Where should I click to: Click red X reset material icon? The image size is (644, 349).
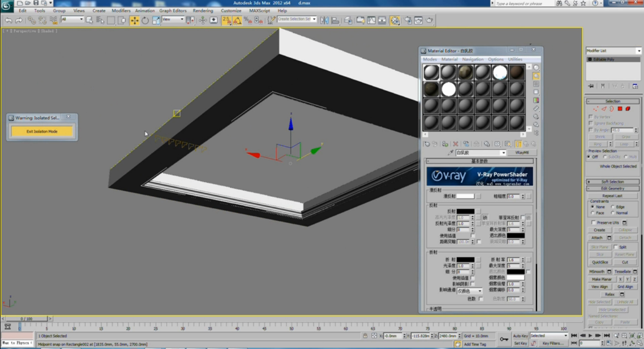tap(455, 144)
